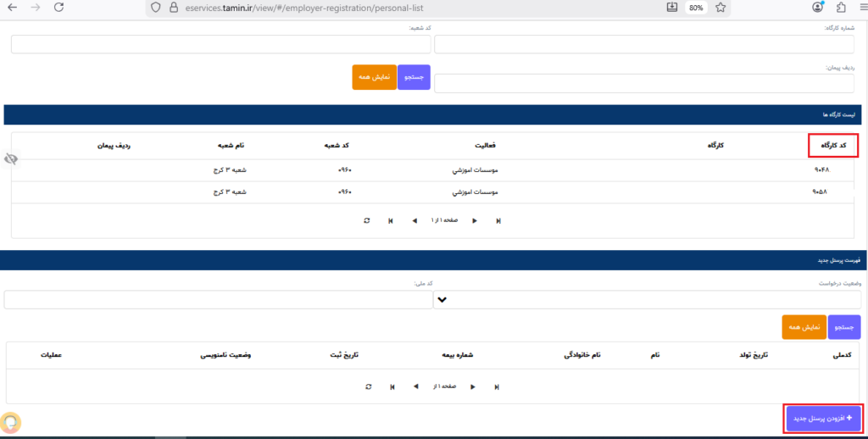Click the lower orange نمایش همه button
868x439 pixels.
click(x=804, y=327)
